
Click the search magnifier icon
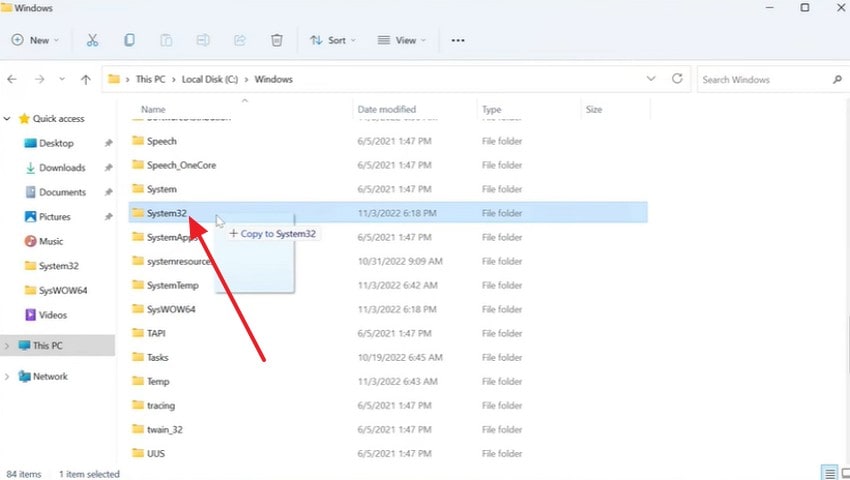[x=837, y=79]
